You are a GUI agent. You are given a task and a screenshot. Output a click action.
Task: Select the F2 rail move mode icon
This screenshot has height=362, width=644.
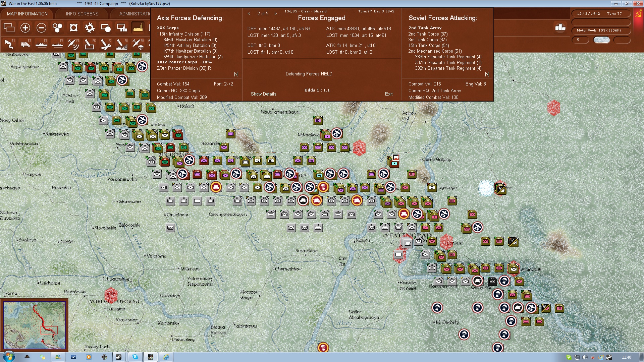(25, 44)
